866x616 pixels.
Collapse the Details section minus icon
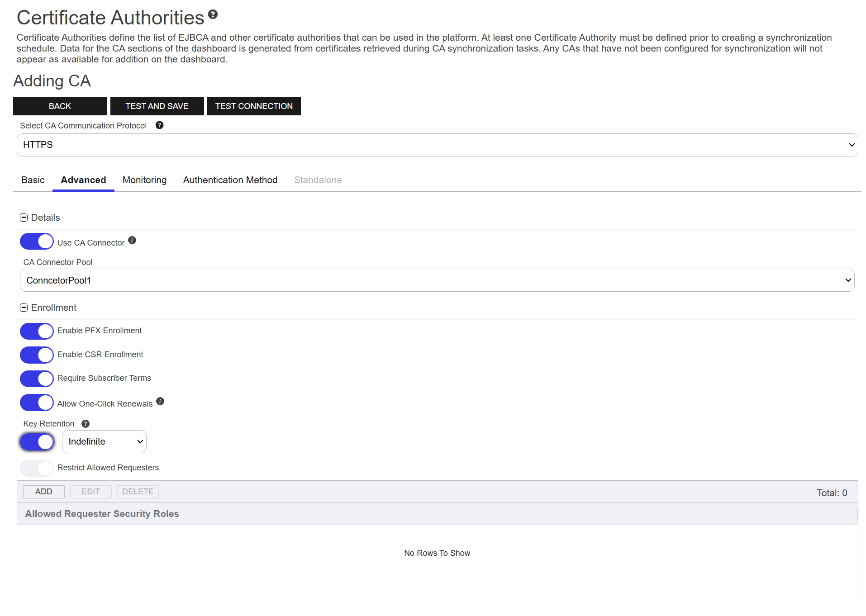24,218
